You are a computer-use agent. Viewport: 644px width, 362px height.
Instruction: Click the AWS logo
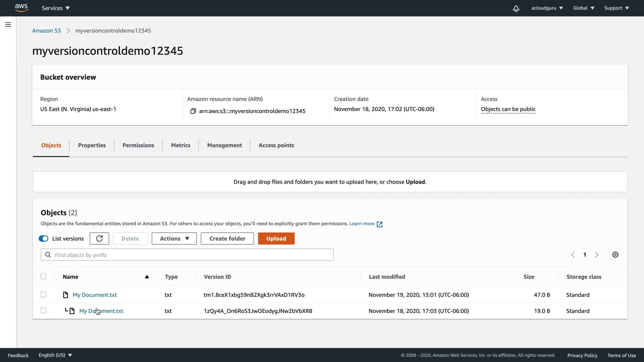pyautogui.click(x=21, y=8)
